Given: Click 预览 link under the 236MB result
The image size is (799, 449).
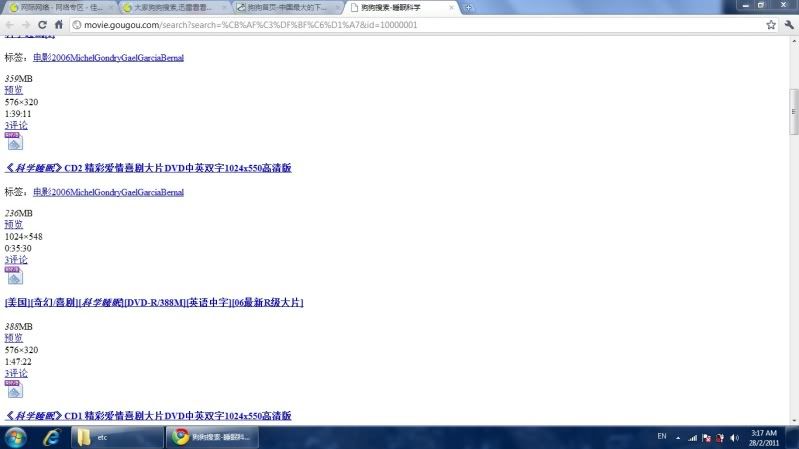Looking at the screenshot, I should click(14, 225).
